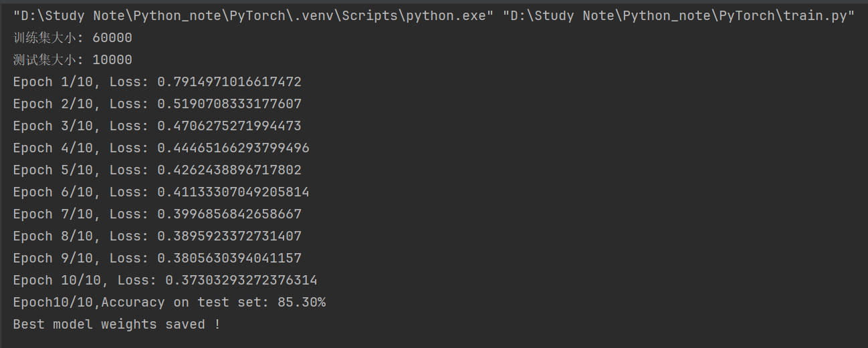This screenshot has width=868, height=348.
Task: Click loss value 0.41133307049205814
Action: [233, 192]
